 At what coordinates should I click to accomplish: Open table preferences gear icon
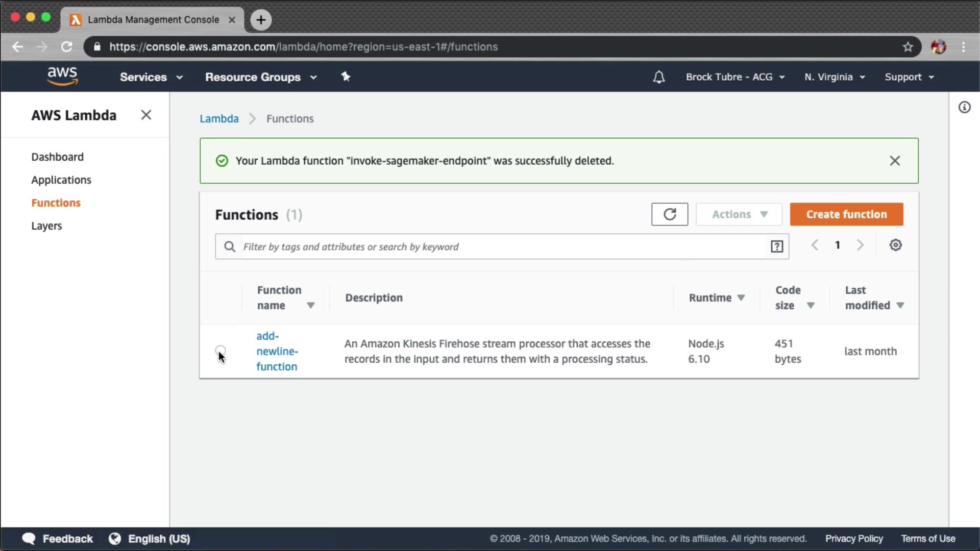click(x=895, y=245)
